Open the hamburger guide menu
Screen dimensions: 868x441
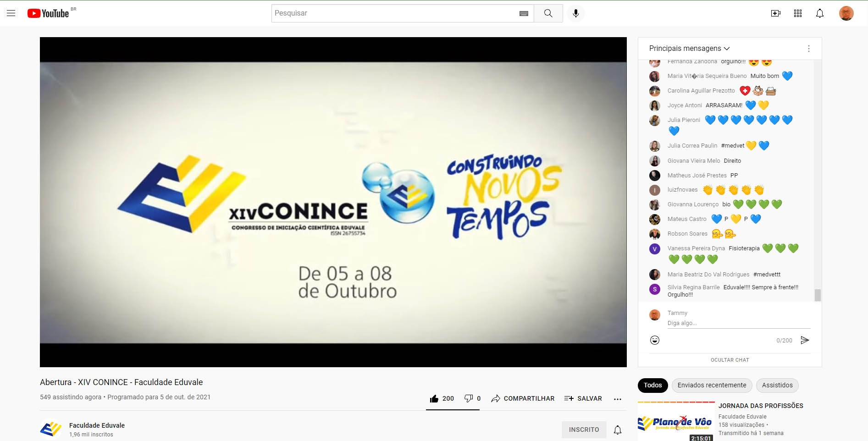tap(11, 13)
